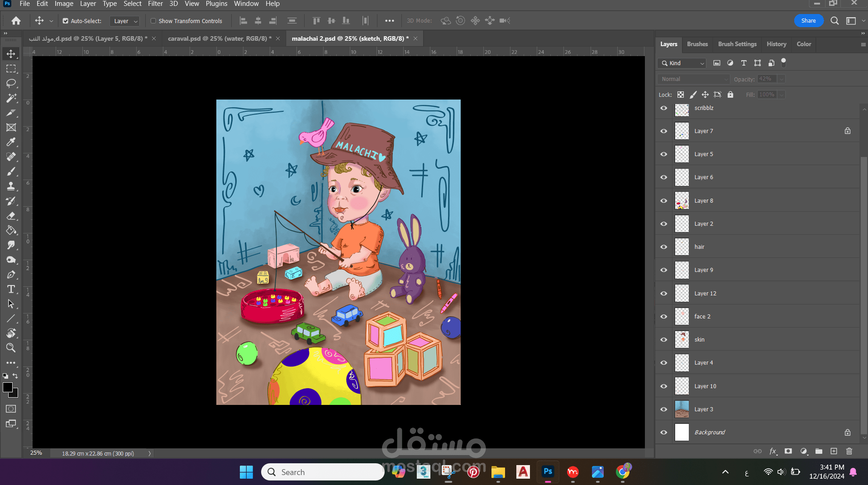Uncheck the Auto-Select checkbox

(66, 21)
